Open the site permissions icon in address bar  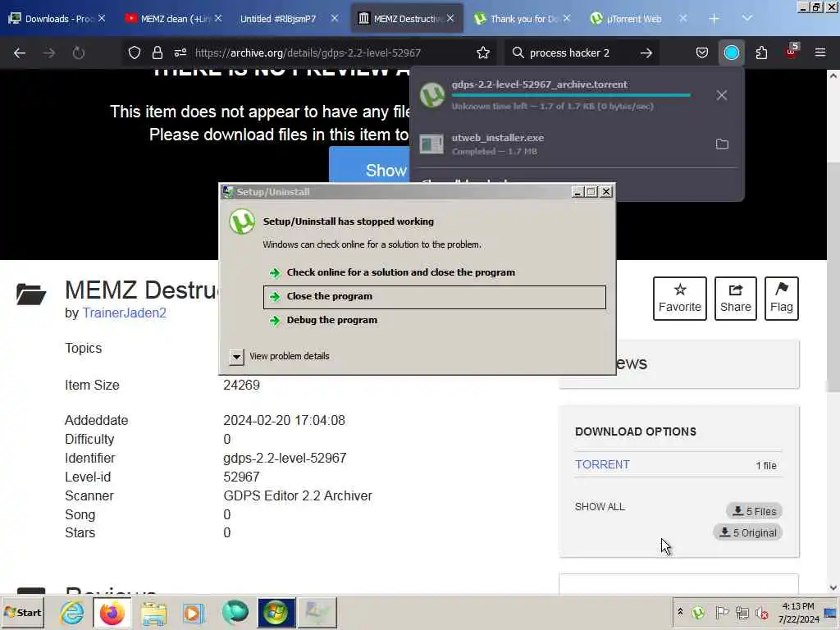pyautogui.click(x=180, y=52)
